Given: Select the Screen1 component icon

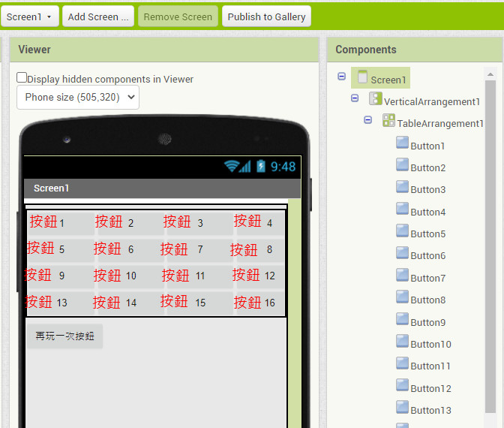Looking at the screenshot, I should coord(362,77).
